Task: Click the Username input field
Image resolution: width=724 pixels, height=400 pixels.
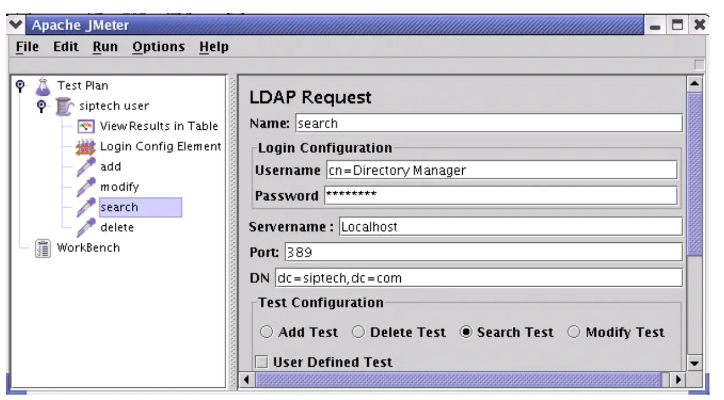Action: (x=502, y=170)
